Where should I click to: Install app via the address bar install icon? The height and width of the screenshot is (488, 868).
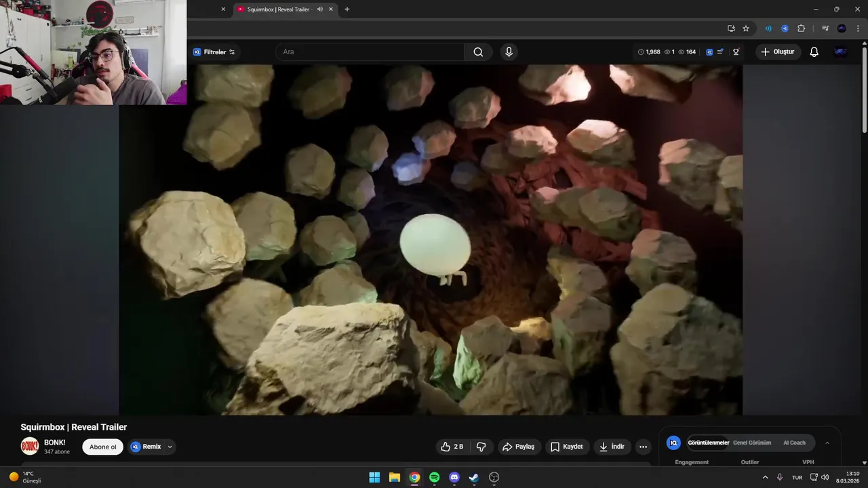click(x=731, y=28)
